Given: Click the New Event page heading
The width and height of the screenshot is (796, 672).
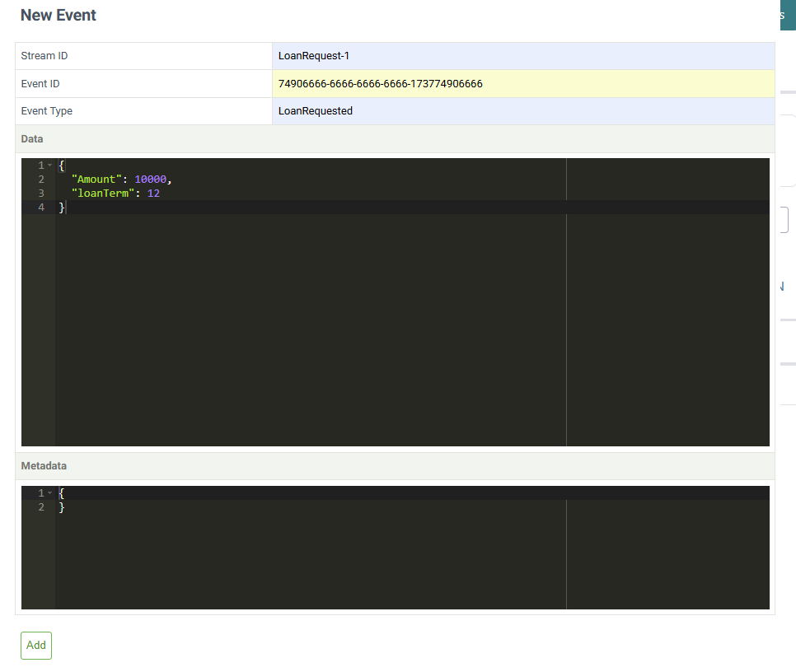Looking at the screenshot, I should [58, 15].
